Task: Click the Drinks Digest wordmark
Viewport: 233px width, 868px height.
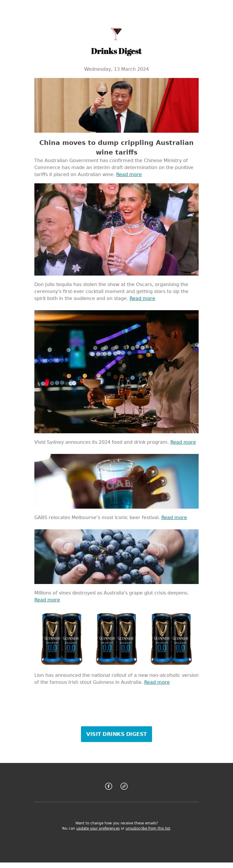Action: (x=116, y=51)
